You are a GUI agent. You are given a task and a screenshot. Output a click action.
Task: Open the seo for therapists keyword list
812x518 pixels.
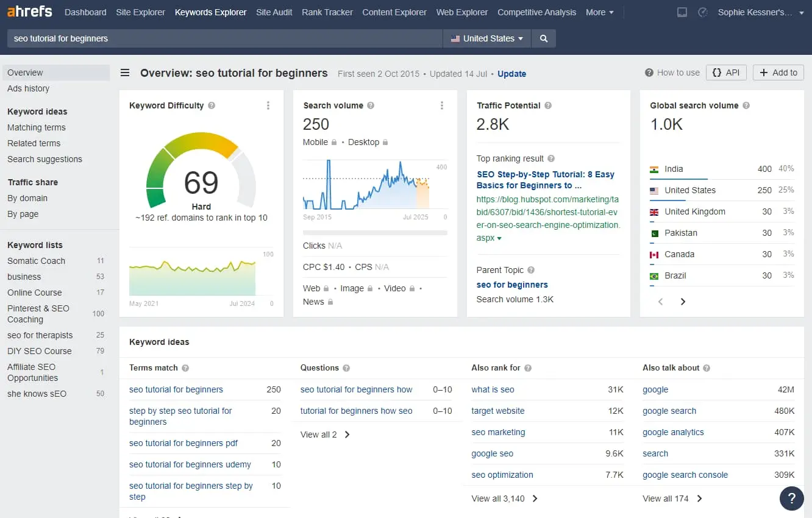point(40,335)
